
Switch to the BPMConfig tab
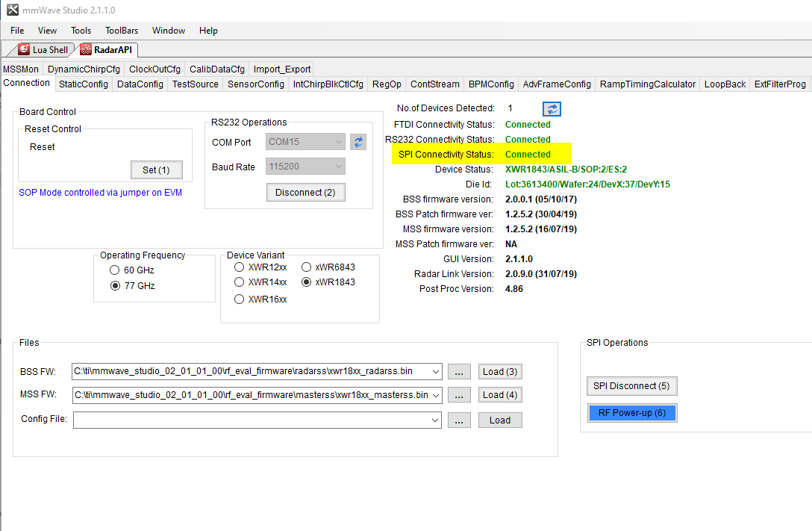(x=491, y=84)
